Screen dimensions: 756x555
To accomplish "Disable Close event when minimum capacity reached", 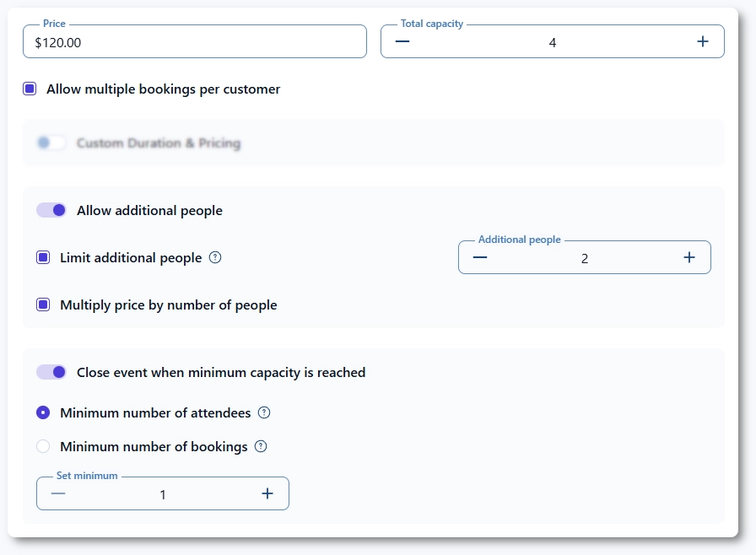I will tap(51, 373).
